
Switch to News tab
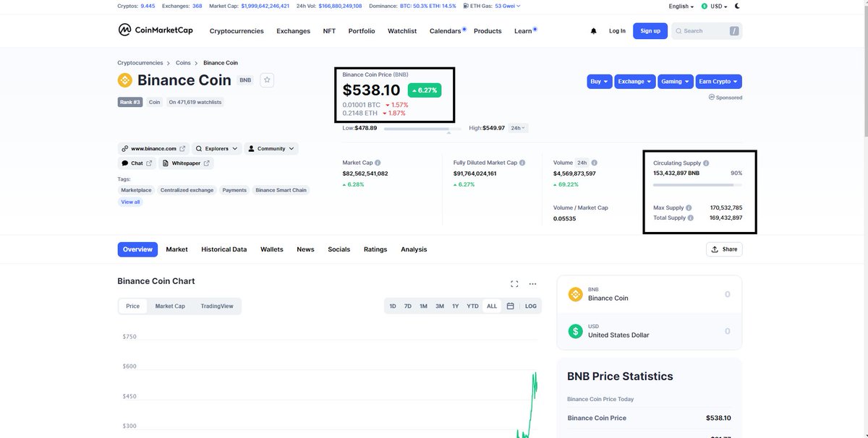coord(305,249)
